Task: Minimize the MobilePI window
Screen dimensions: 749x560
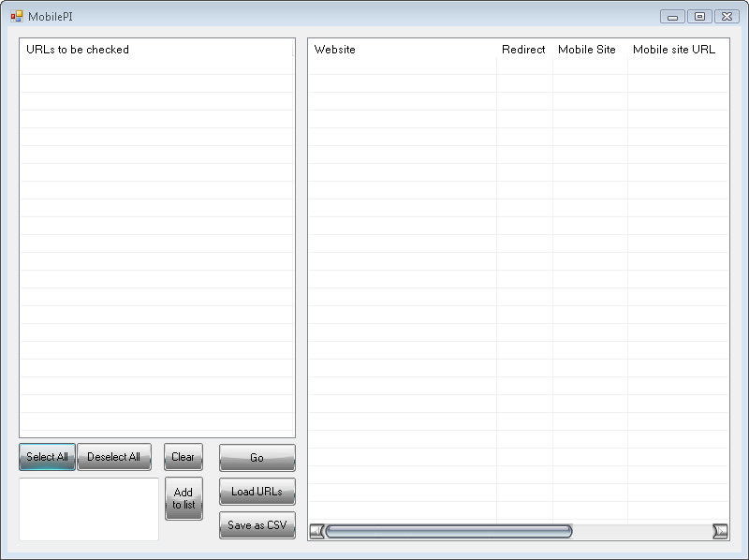Action: coord(672,17)
